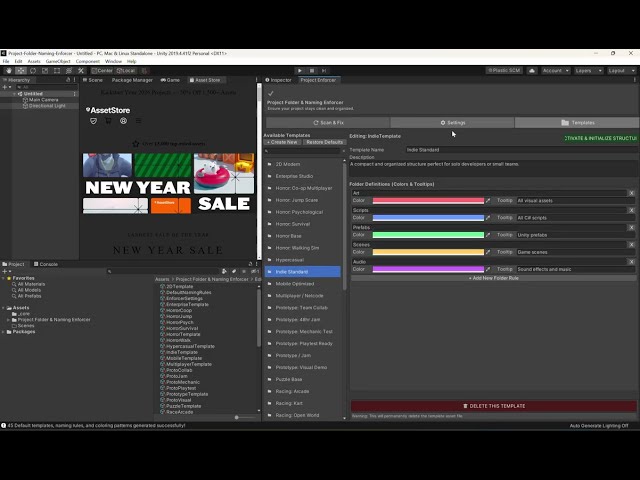
Task: Select Directional Light in Hierarchy
Action: tap(47, 106)
